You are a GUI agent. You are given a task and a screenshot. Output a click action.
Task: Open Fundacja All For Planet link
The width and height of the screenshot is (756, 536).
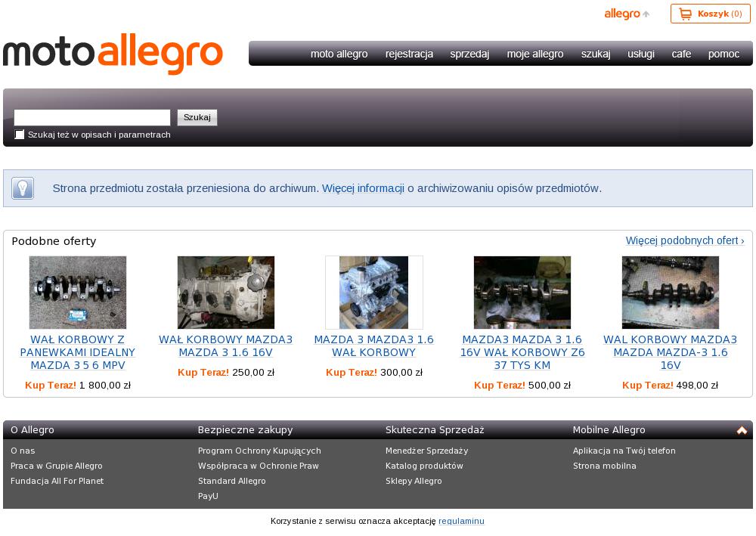point(57,481)
